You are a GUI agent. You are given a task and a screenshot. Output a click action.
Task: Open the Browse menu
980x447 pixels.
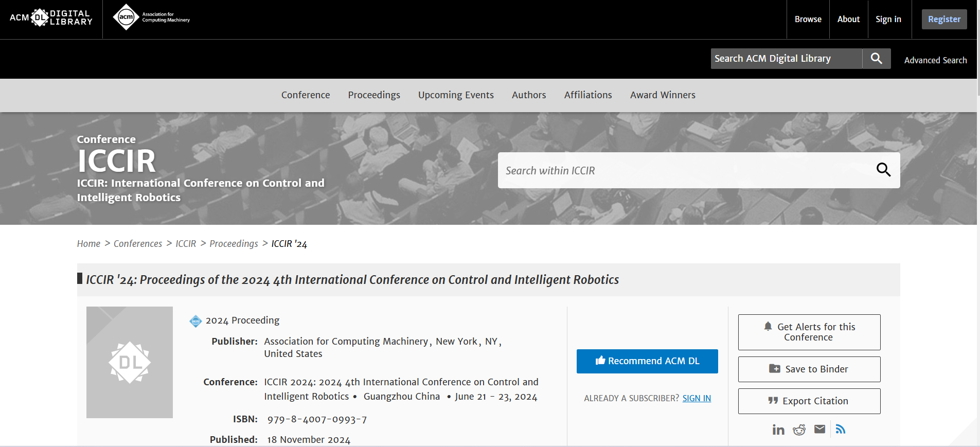coord(808,19)
